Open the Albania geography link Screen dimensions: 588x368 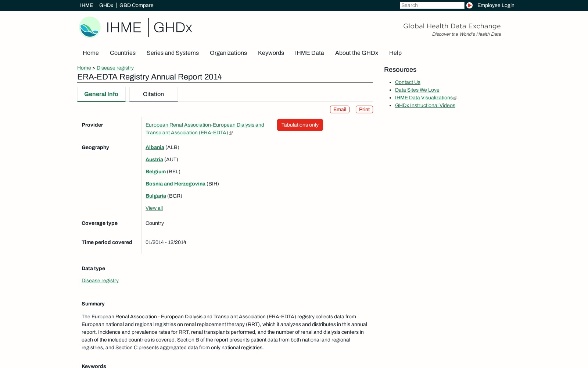[155, 148]
